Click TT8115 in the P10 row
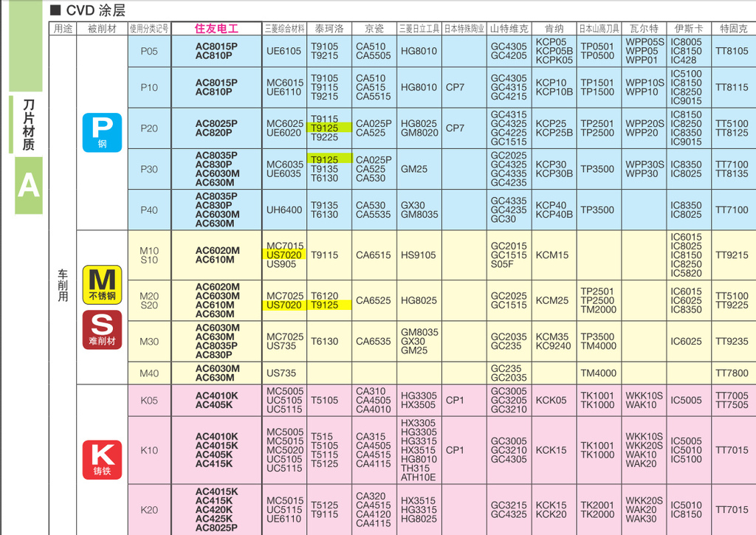756x535 pixels. coord(732,87)
